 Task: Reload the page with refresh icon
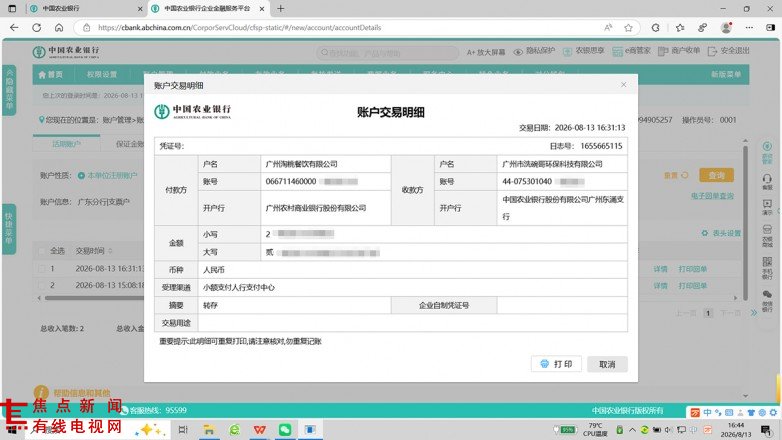coord(36,27)
